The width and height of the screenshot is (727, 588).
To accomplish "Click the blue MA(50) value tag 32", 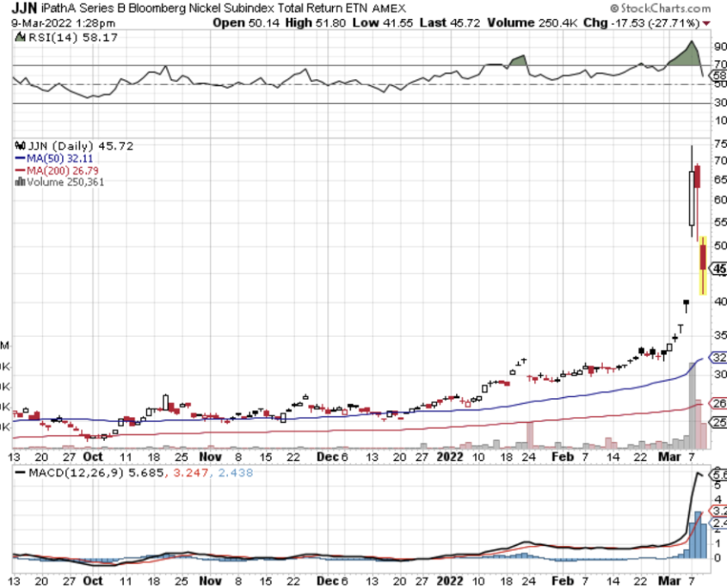I will tap(719, 358).
